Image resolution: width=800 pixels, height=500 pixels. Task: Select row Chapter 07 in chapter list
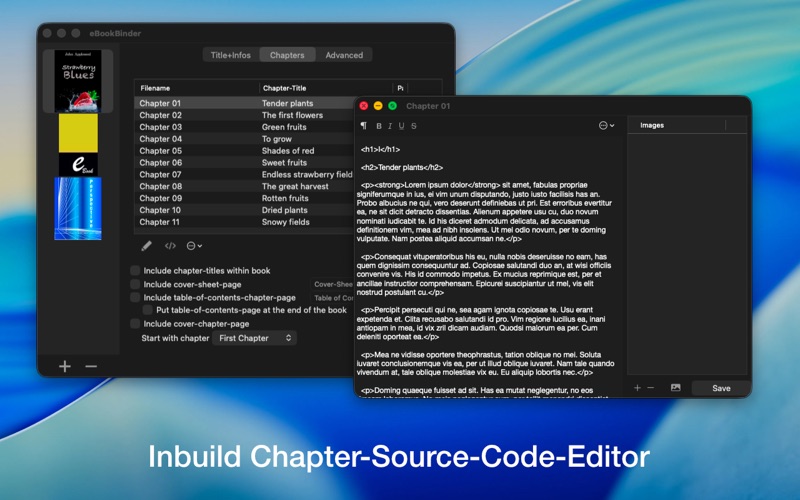[x=244, y=174]
